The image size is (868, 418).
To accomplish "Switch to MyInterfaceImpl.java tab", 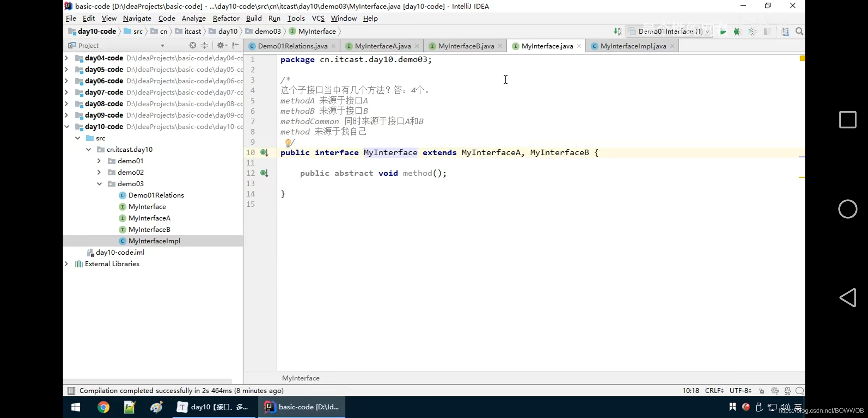I will [x=633, y=46].
